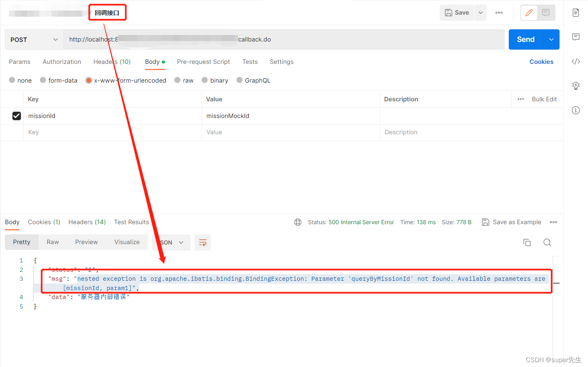
Task: Switch to response Body tab
Action: coord(12,222)
